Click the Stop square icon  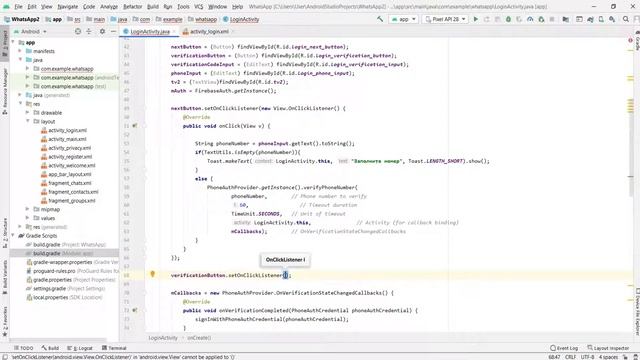(x=552, y=19)
